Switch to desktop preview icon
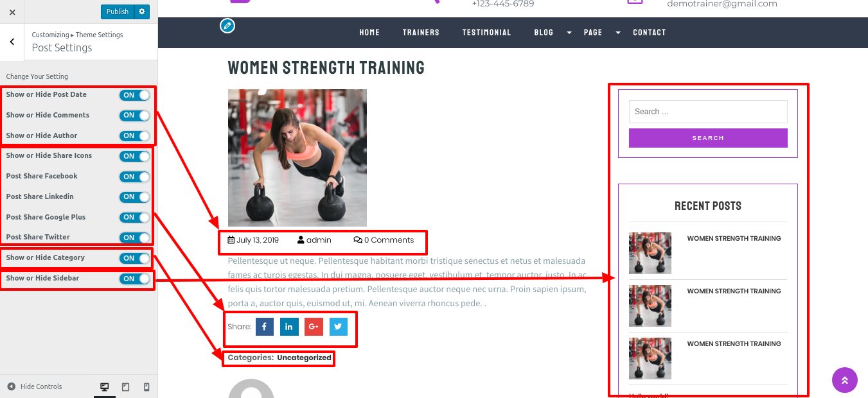The height and width of the screenshot is (398, 868). tap(105, 386)
